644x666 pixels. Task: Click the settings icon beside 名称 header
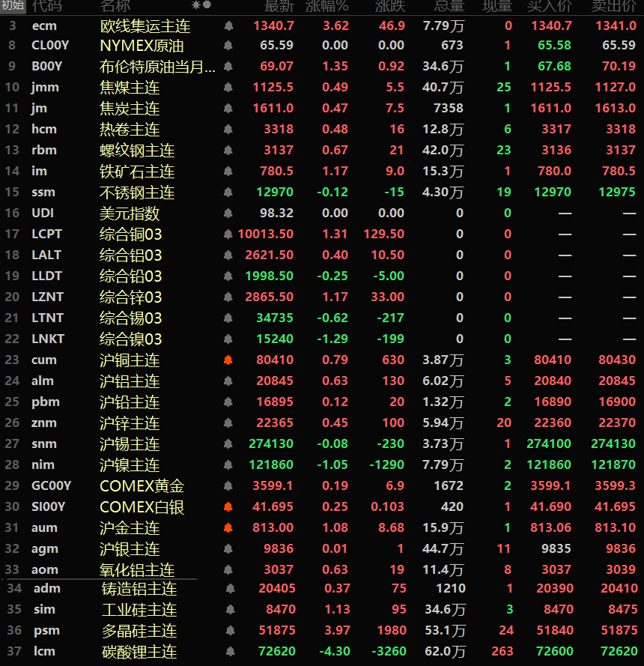click(x=201, y=5)
